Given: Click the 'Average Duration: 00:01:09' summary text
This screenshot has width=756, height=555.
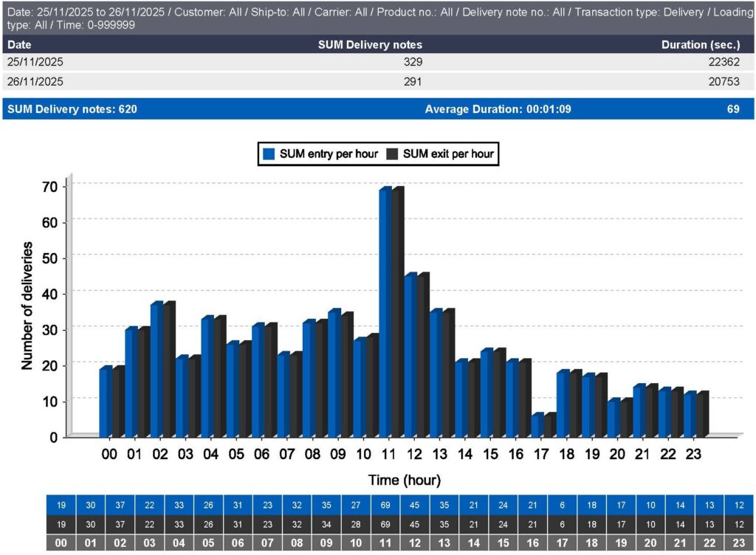Looking at the screenshot, I should point(498,109).
